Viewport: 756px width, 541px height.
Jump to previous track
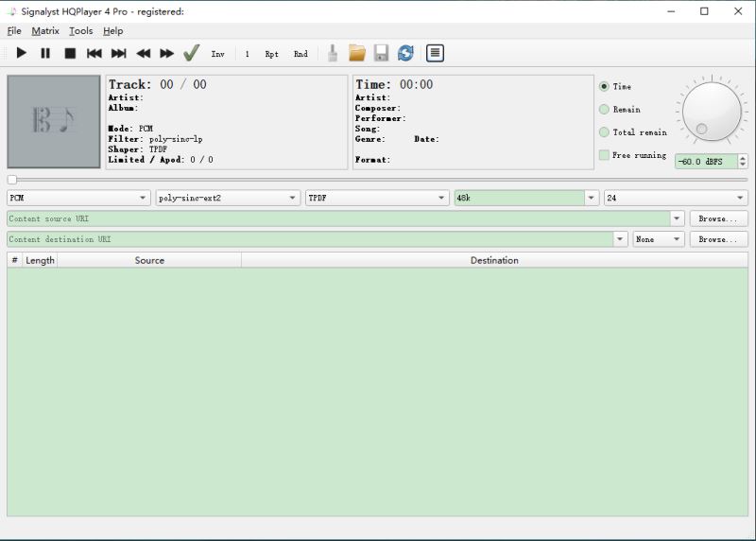(x=94, y=53)
